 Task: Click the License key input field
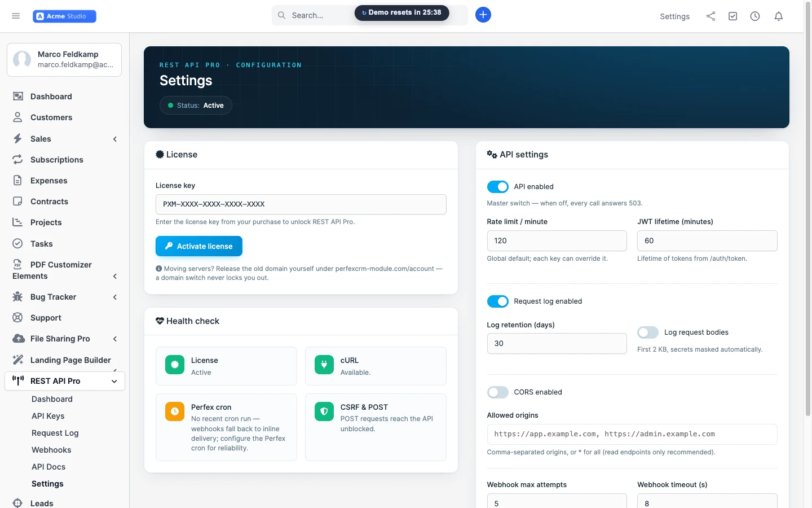click(x=301, y=204)
